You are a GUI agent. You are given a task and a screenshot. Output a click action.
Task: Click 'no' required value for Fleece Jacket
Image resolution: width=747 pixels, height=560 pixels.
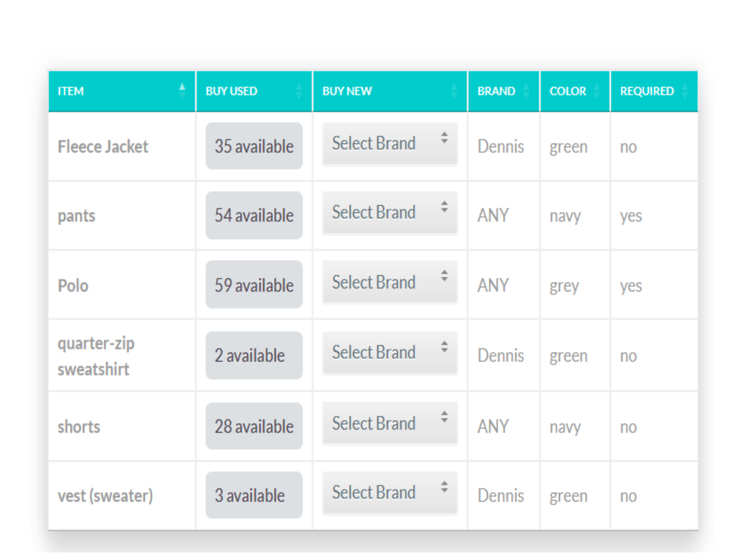(628, 148)
